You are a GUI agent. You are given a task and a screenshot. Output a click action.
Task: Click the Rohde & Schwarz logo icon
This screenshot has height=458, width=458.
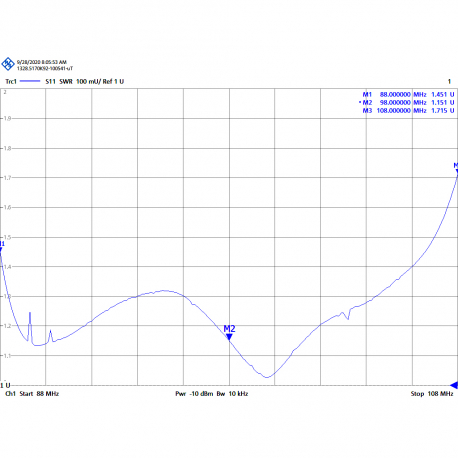tap(8, 64)
